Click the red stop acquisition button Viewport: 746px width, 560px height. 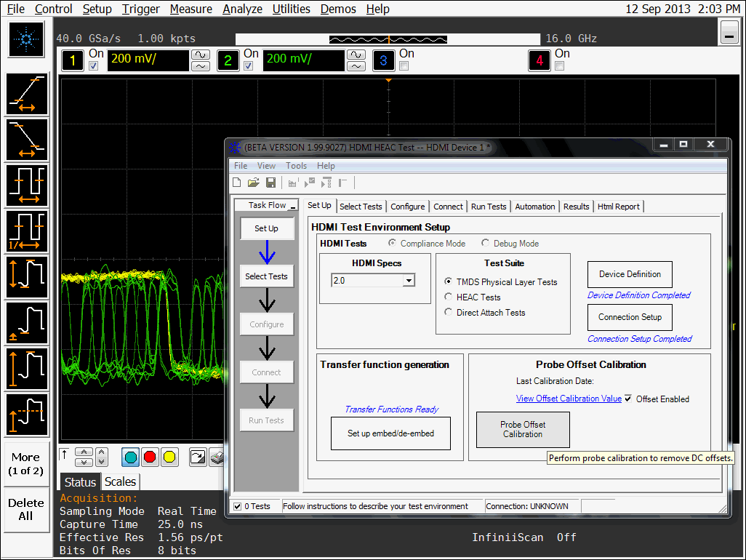[150, 457]
